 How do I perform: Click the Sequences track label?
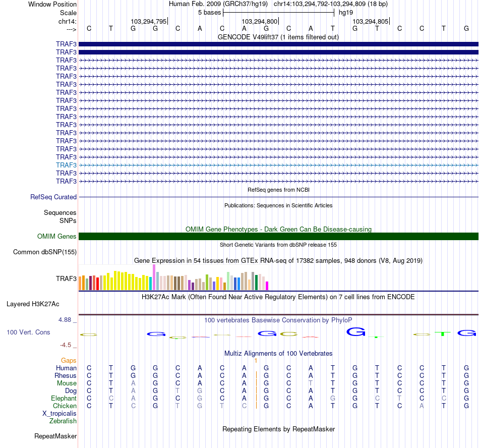[x=60, y=212]
